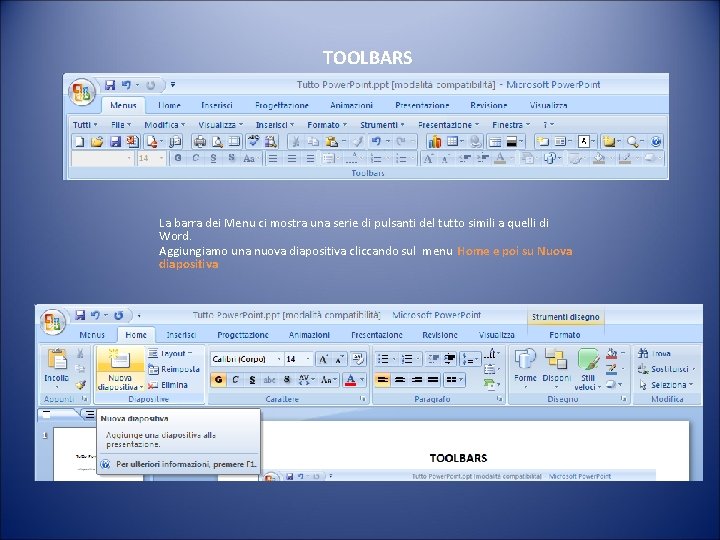This screenshot has width=720, height=540.
Task: Open the line spacing dropdown in the Paragrafo group
Action: click(x=470, y=359)
